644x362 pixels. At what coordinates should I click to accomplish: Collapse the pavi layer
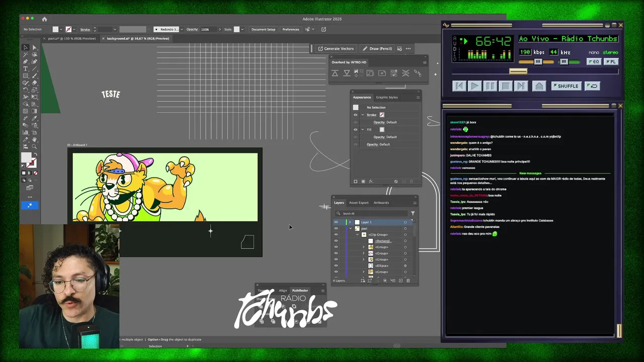click(x=351, y=228)
